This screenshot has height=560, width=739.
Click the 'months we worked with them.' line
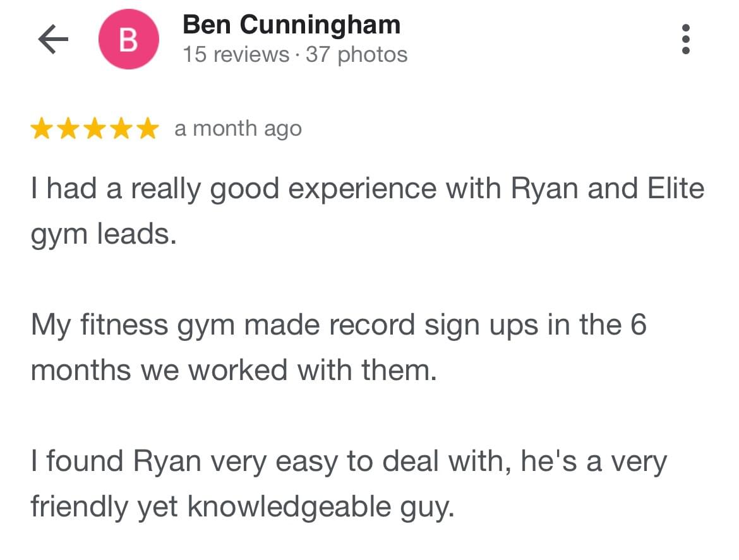(234, 370)
